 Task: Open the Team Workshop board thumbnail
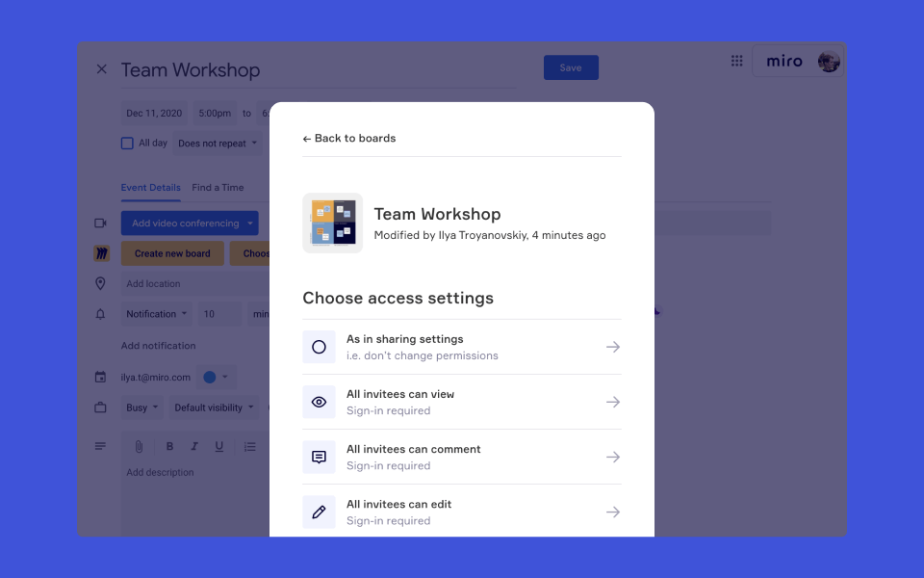point(332,223)
